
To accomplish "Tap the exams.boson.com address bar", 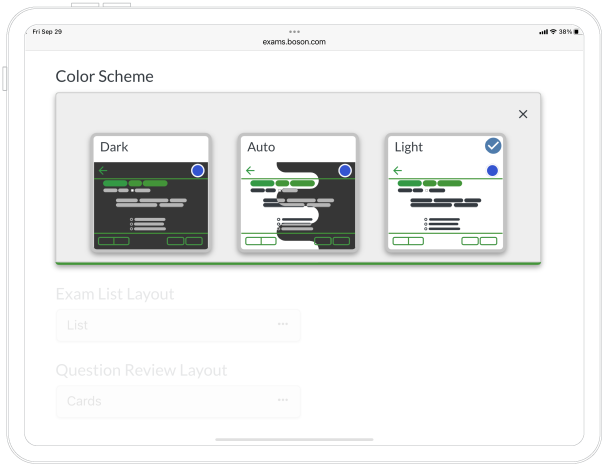I will point(294,42).
